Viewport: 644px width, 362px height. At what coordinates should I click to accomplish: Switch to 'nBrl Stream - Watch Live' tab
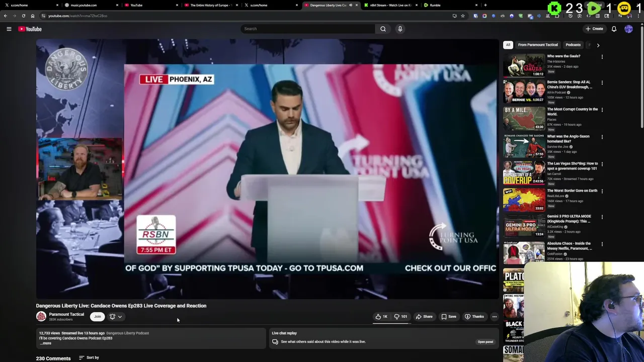click(x=390, y=5)
